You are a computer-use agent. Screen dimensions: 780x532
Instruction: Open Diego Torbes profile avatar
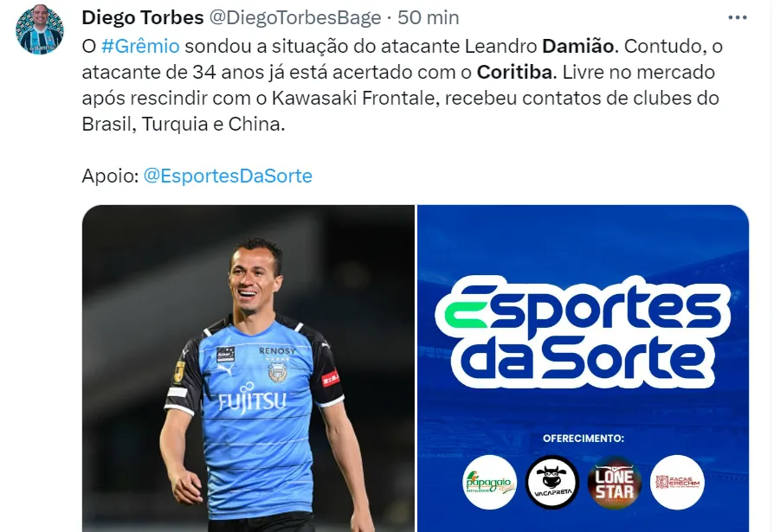39,29
